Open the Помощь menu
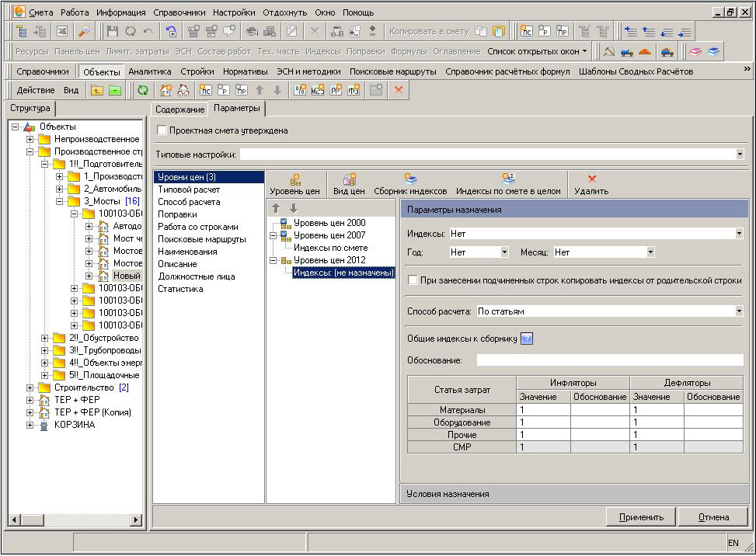This screenshot has width=756, height=556. click(358, 12)
